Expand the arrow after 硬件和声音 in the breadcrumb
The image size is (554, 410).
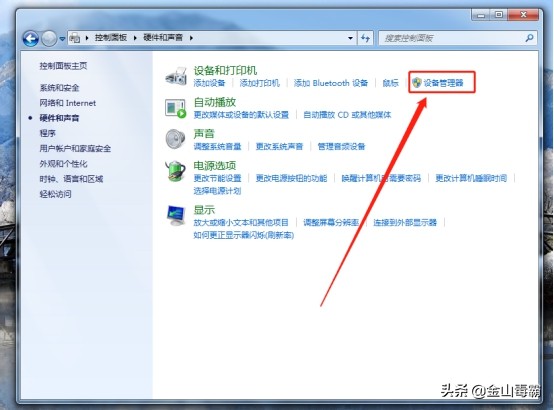pos(191,38)
